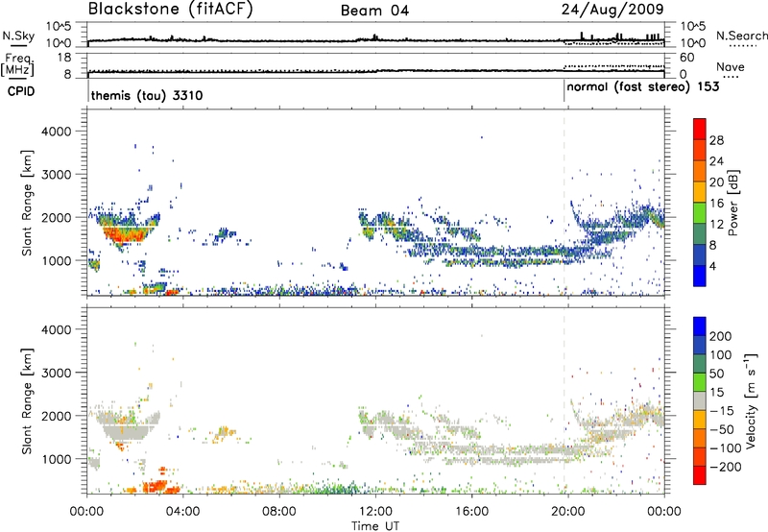Click the '60' Nave axis value
Viewport: 768px width, 532px height.
click(x=686, y=58)
